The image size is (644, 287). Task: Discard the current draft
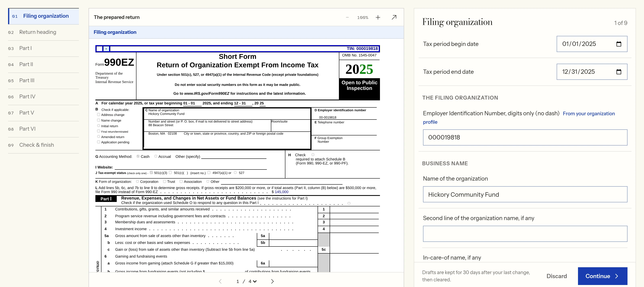point(556,276)
